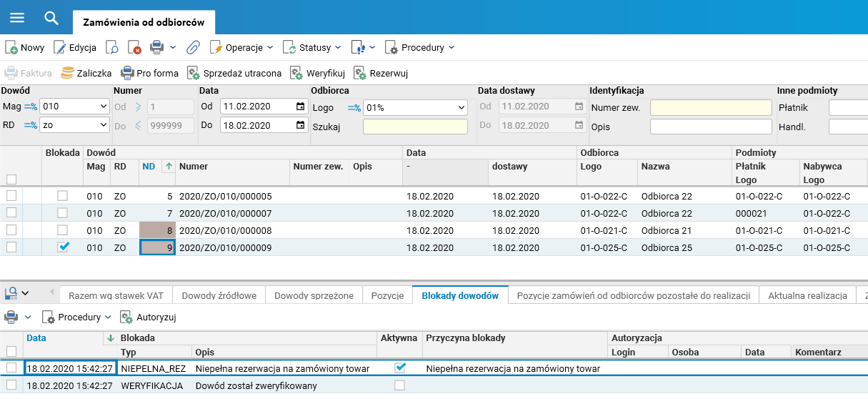Click the Zaliczka button
868x399 pixels.
coord(86,73)
